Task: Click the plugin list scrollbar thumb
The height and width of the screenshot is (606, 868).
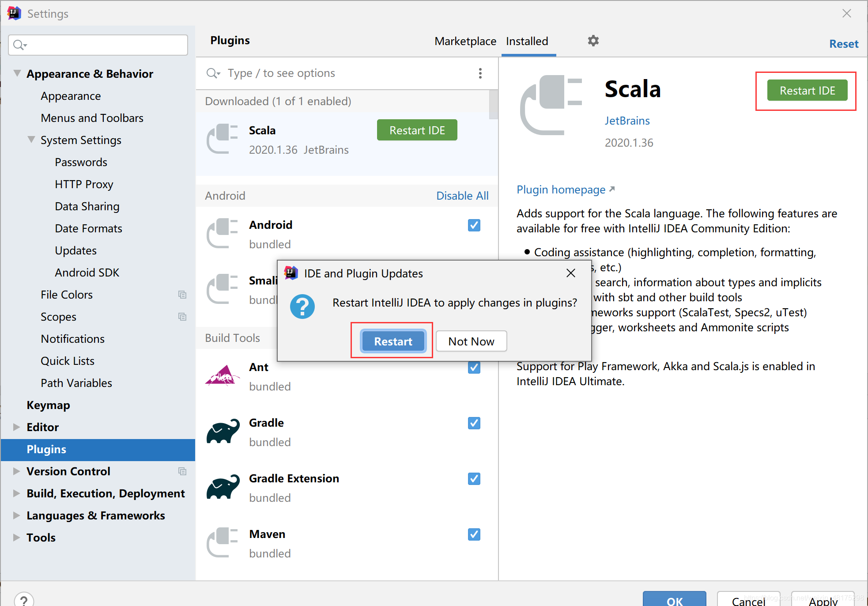Action: coord(494,105)
